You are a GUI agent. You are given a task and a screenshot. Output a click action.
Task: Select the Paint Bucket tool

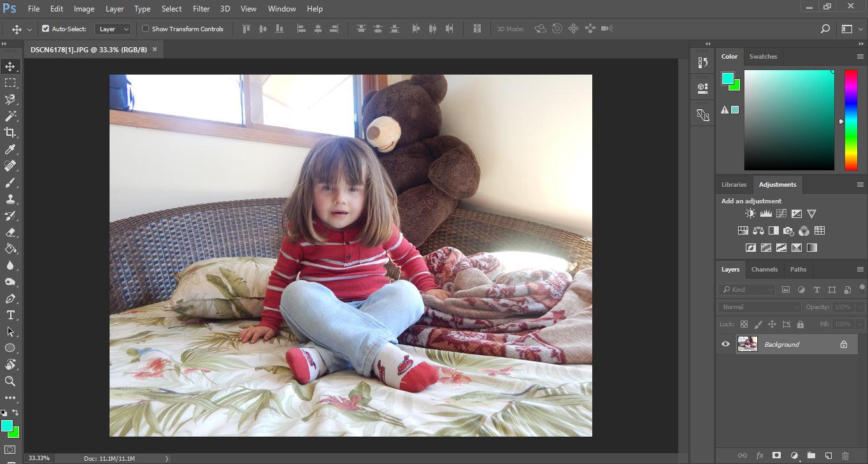tap(10, 249)
